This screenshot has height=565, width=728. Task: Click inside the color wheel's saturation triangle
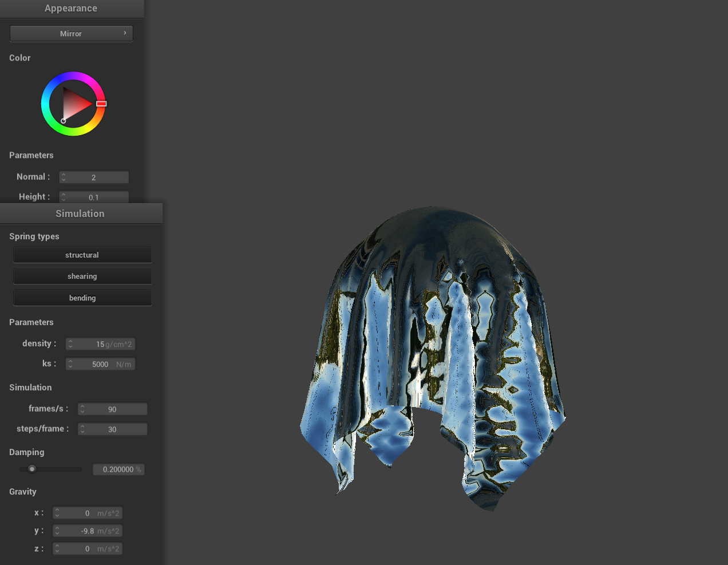(74, 104)
